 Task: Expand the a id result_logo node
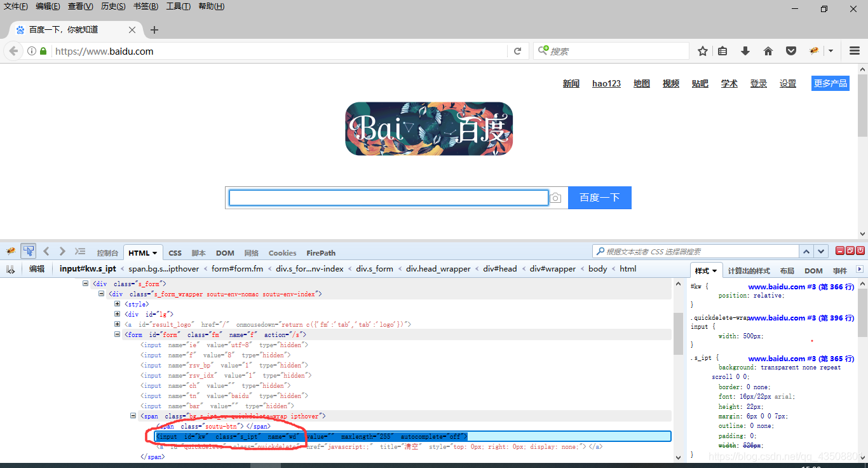(x=117, y=324)
